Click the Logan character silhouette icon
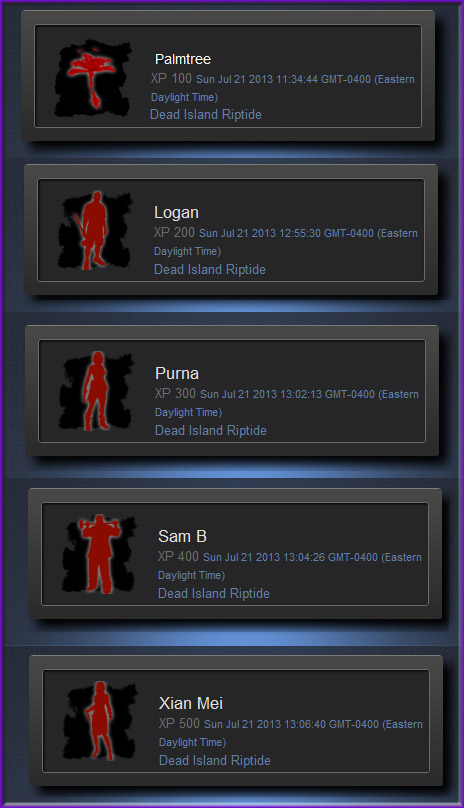This screenshot has width=464, height=809. pos(95,231)
